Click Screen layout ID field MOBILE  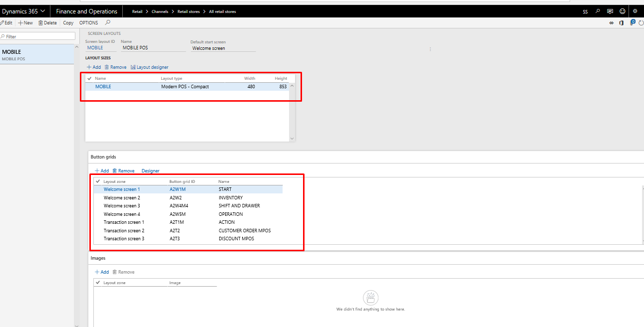(100, 48)
